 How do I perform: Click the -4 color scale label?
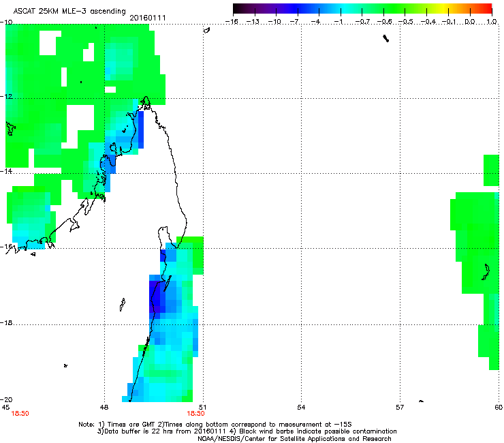click(x=315, y=22)
